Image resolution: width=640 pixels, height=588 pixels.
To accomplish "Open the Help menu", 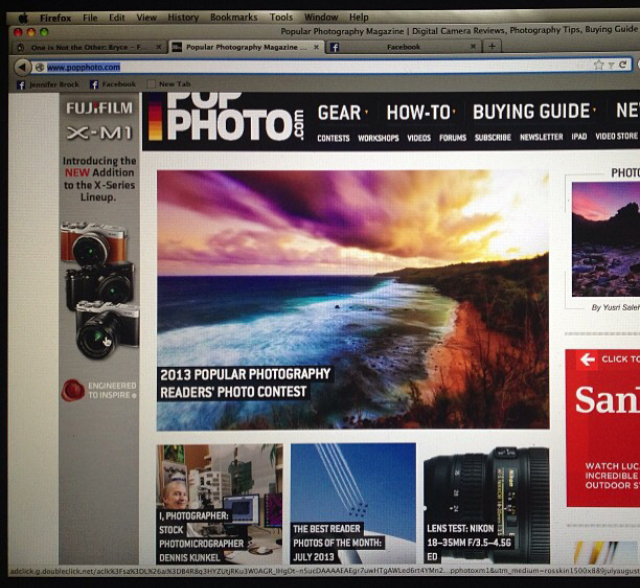I will [x=359, y=18].
